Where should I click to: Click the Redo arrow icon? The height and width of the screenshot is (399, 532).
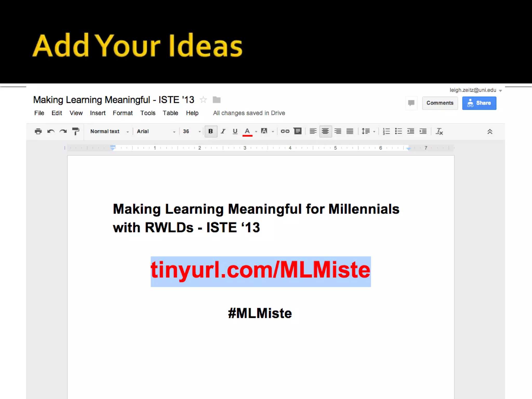point(63,131)
